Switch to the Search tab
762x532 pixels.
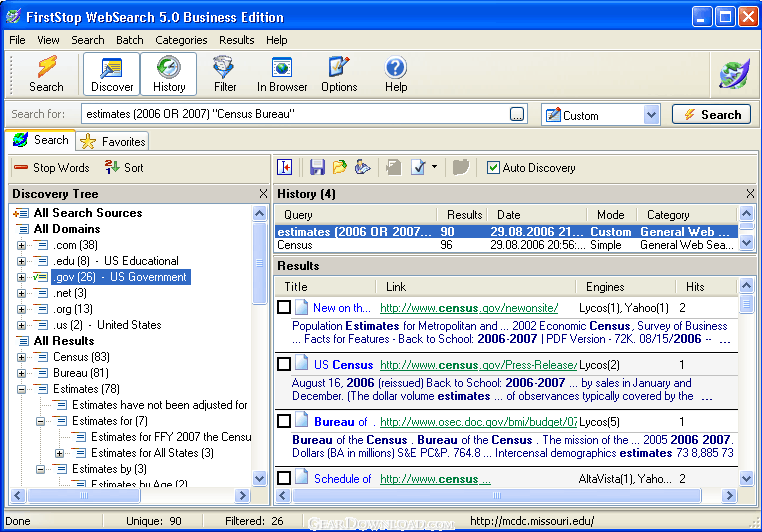[x=40, y=140]
